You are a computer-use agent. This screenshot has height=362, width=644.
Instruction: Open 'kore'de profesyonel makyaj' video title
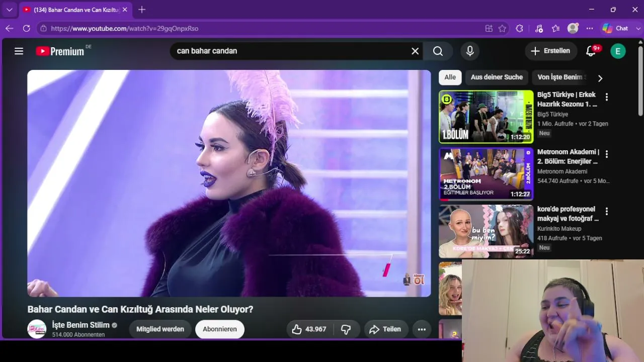tap(568, 214)
